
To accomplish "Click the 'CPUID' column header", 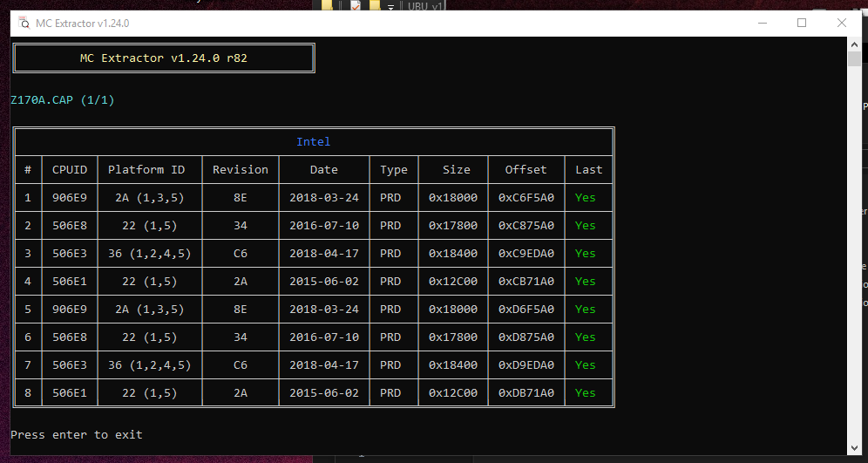I will coord(70,169).
